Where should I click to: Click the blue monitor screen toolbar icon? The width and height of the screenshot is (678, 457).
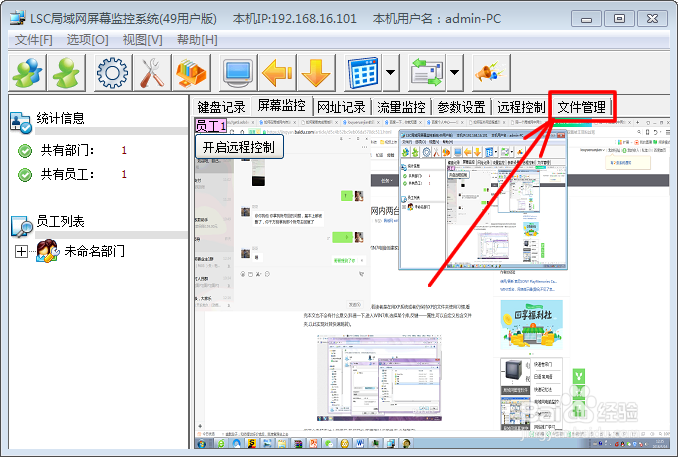tap(238, 72)
